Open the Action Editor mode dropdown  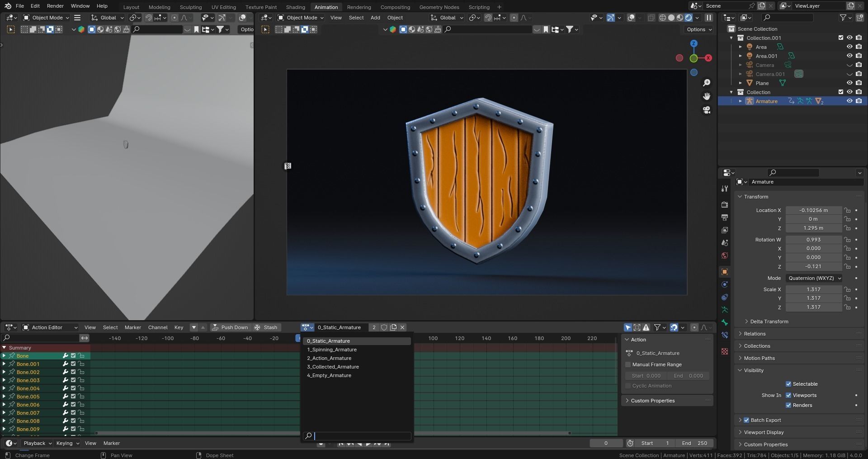coord(50,327)
